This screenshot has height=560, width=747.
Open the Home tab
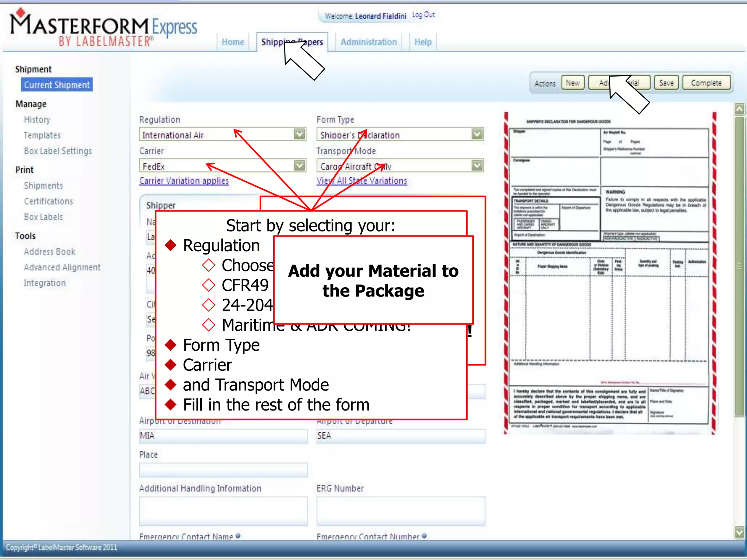point(233,42)
